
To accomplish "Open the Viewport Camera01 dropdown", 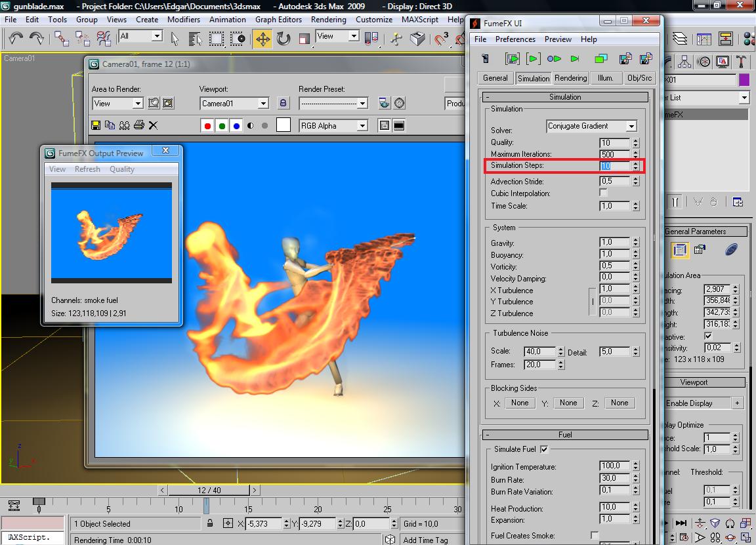I will coord(234,103).
